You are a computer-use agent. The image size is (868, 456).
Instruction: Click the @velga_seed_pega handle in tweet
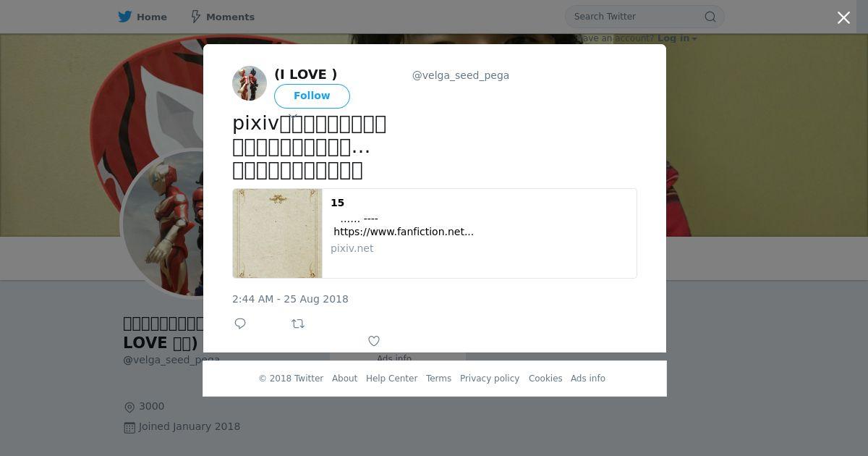point(460,75)
